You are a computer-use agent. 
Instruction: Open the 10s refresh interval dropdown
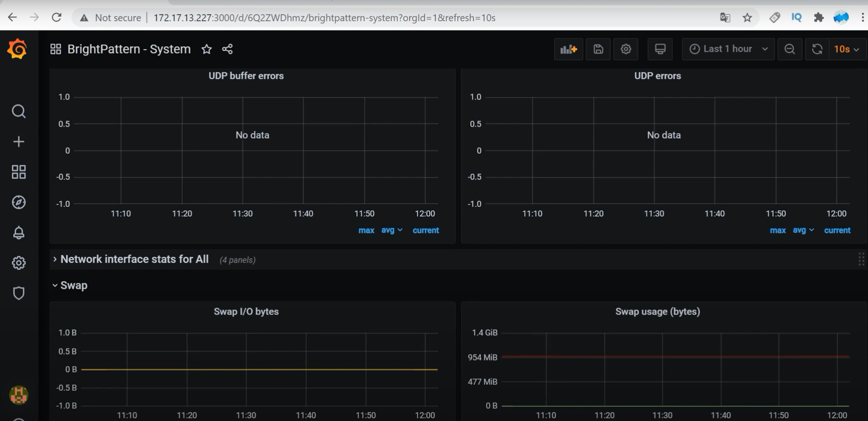(x=847, y=49)
